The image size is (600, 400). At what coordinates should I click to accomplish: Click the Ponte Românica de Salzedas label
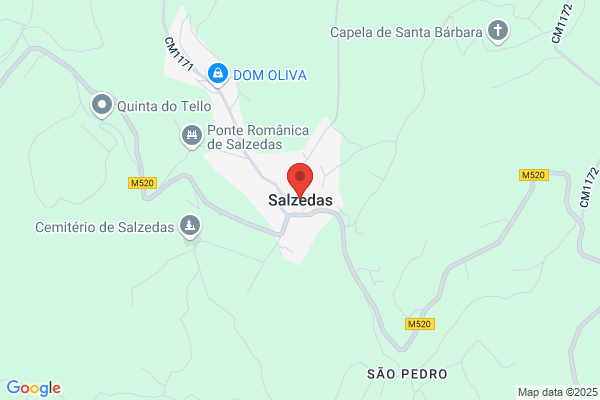tap(258, 137)
